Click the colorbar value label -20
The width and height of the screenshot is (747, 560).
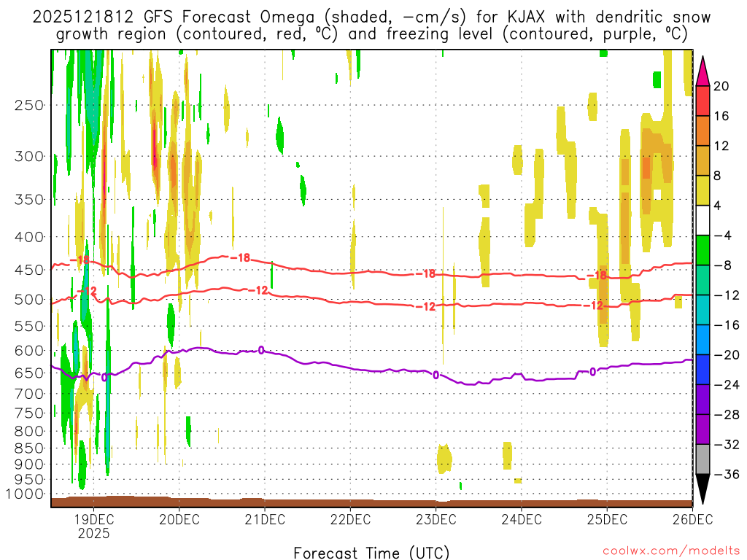click(726, 355)
